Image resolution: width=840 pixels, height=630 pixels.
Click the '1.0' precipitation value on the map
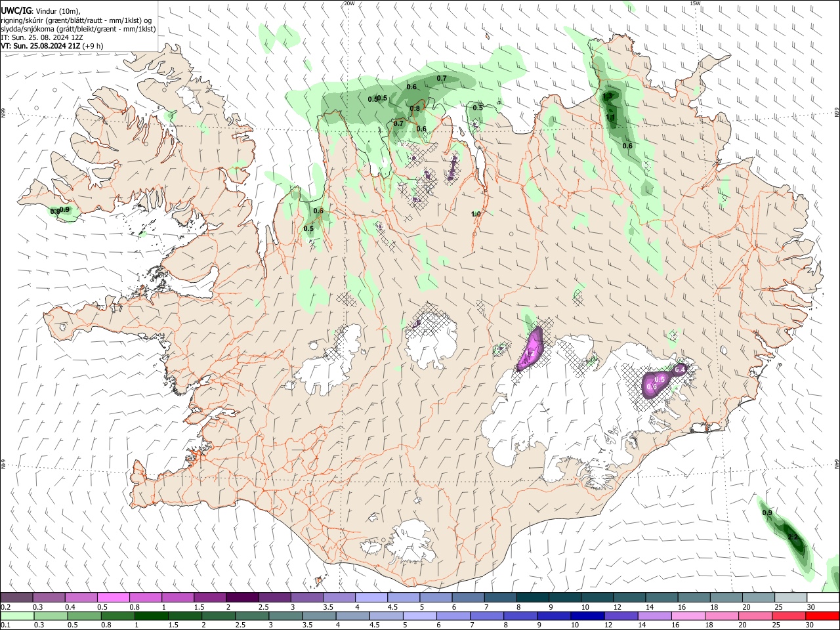pyautogui.click(x=476, y=214)
